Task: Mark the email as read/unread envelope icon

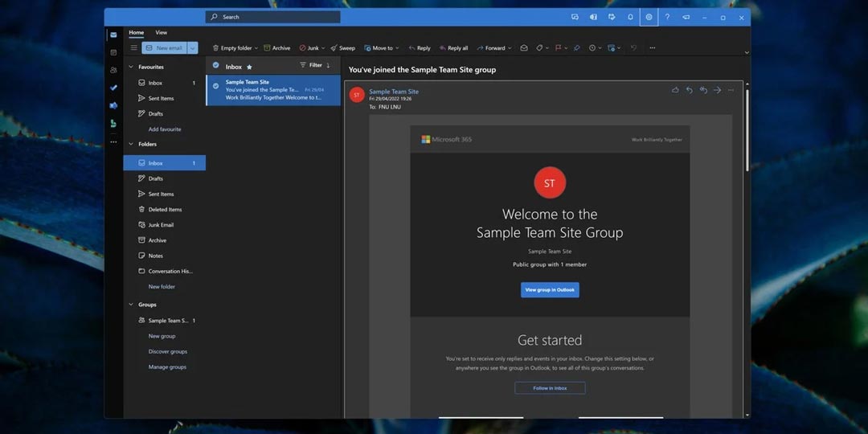Action: pos(524,48)
